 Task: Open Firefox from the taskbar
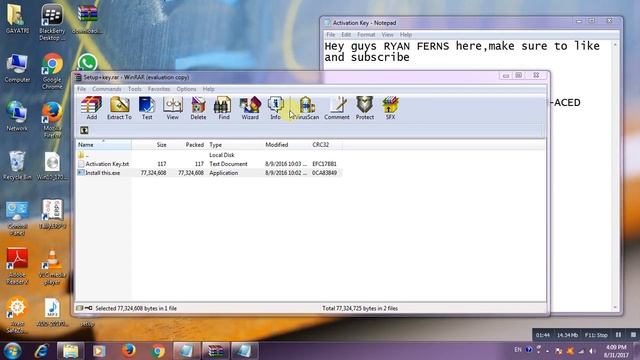(x=129, y=351)
